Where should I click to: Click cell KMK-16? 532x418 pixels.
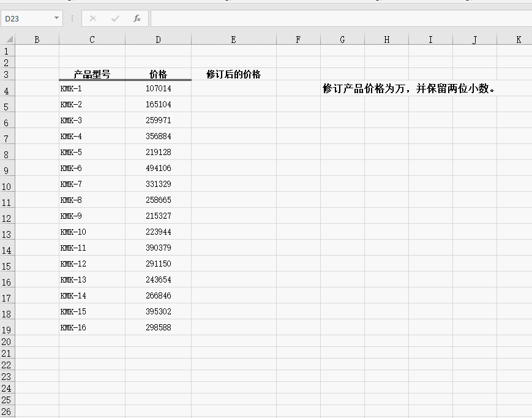92,328
